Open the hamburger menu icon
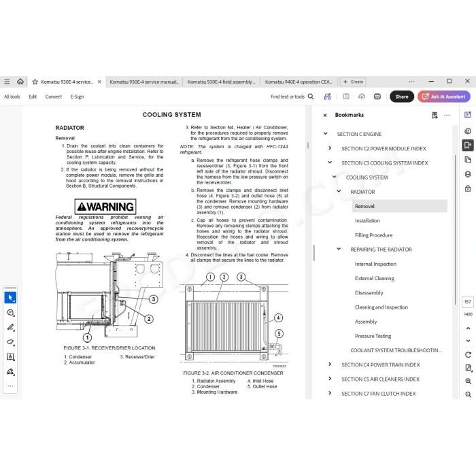Viewport: 476px width, 476px height. pos(7,82)
